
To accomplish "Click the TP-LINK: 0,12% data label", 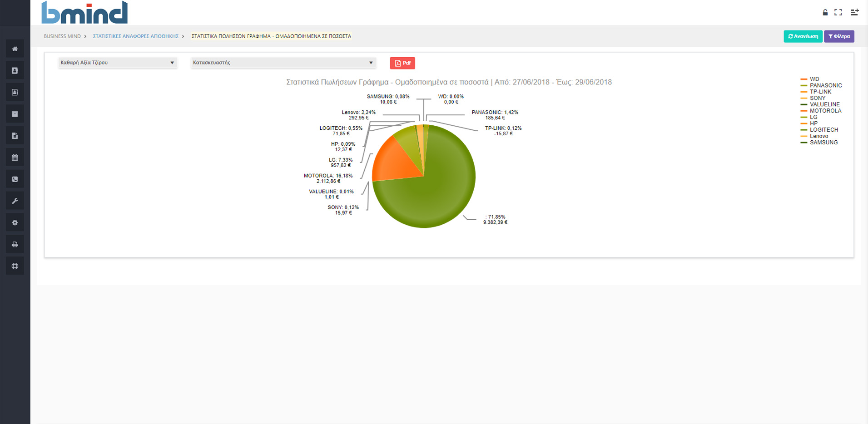I will tap(503, 131).
